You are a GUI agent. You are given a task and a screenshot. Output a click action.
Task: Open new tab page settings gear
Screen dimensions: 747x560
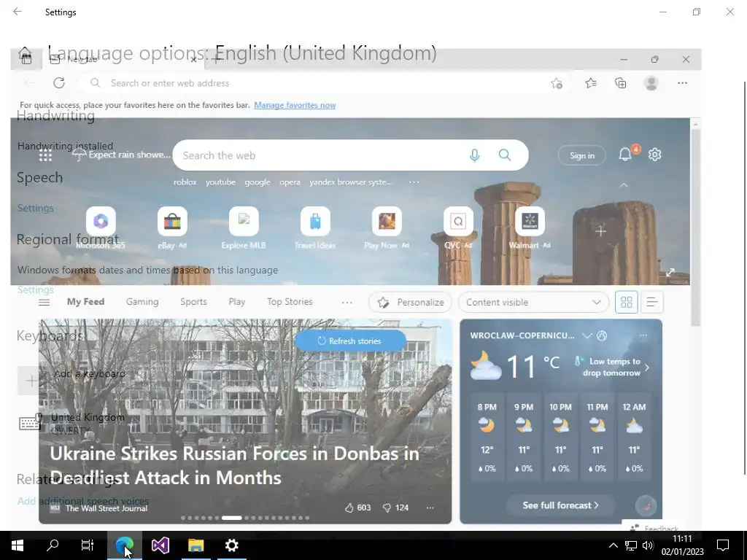(655, 155)
